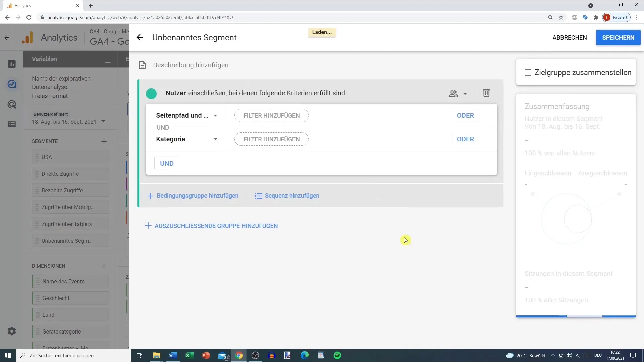Enable the Auszuschliessende Gruppe Hinzufügen option

tap(212, 226)
